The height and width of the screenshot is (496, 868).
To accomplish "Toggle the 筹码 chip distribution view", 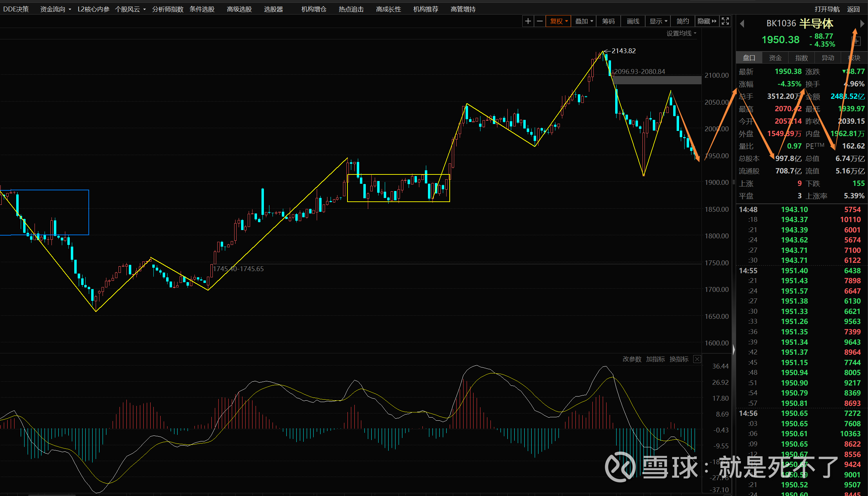I will 608,21.
